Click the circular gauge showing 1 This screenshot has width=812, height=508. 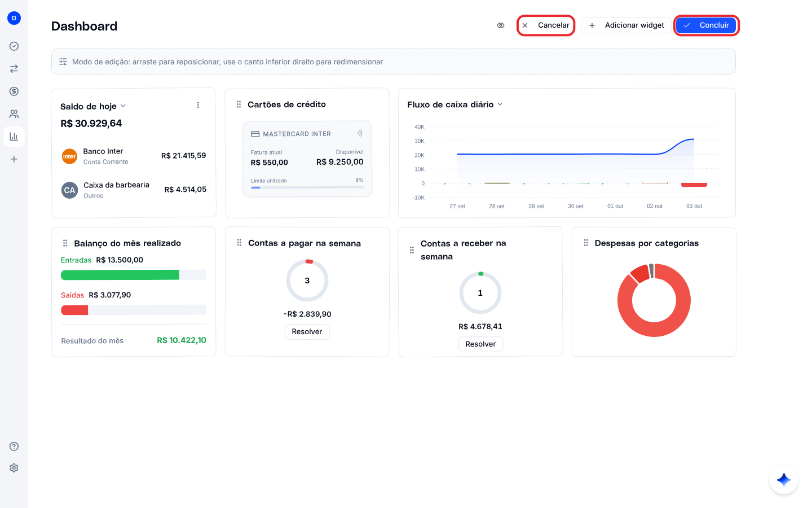click(x=480, y=293)
